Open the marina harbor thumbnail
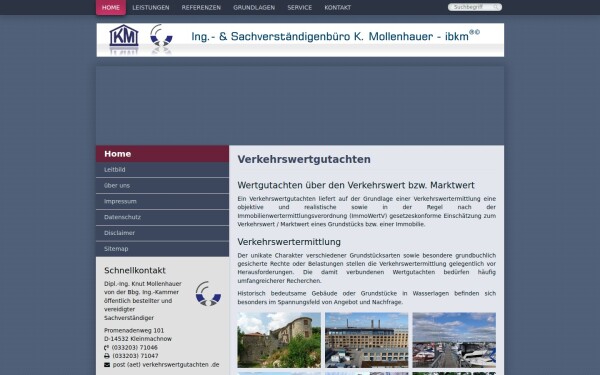 click(x=454, y=340)
